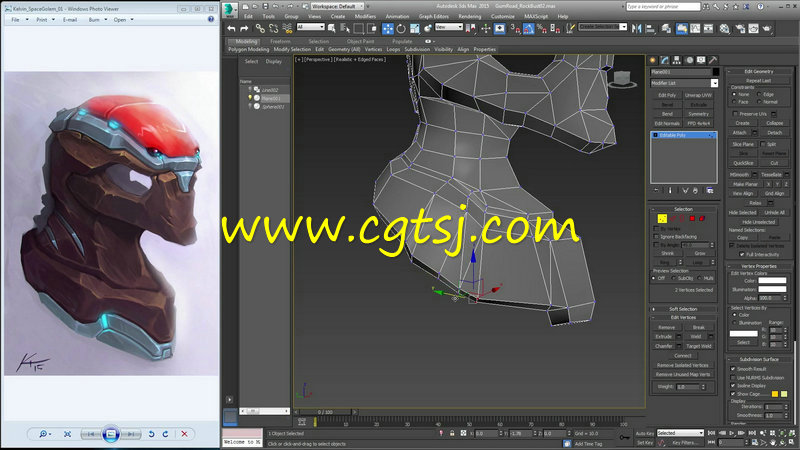Toggle the Preserve UVs checkbox
The image size is (800, 450).
coord(735,114)
